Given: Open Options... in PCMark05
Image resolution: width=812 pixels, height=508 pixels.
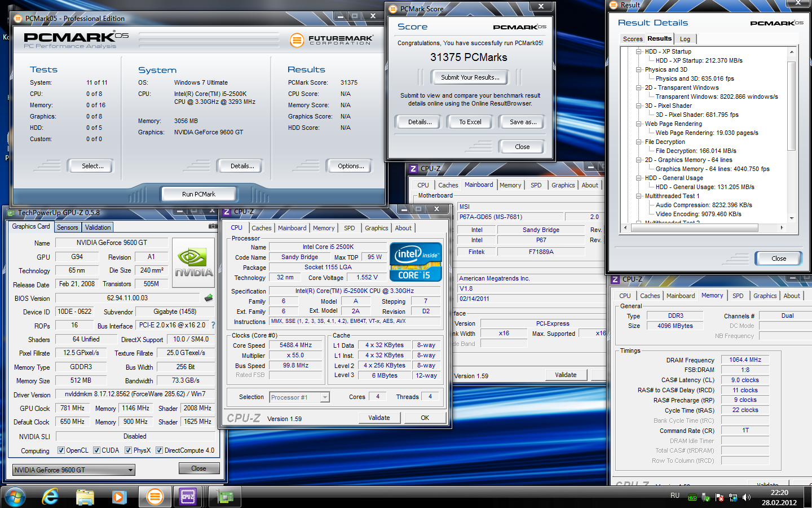Looking at the screenshot, I should [351, 166].
